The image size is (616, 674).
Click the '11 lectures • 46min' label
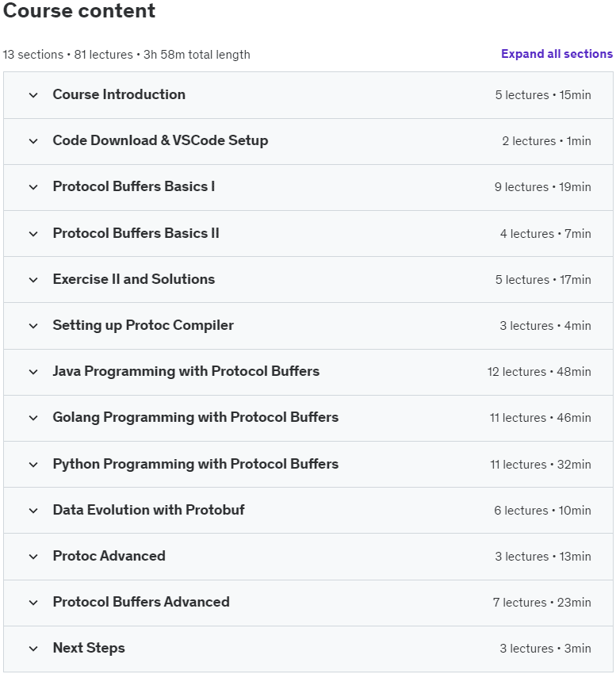[x=541, y=418]
